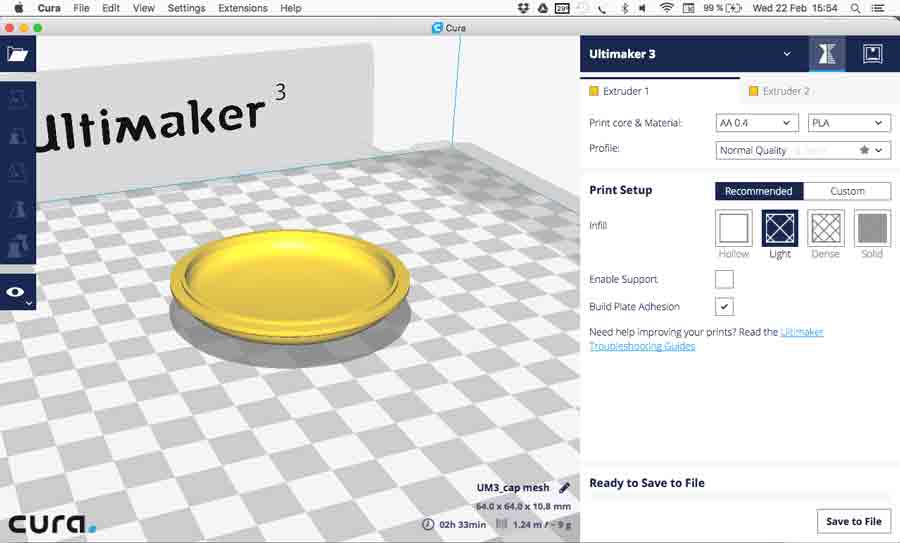900x543 pixels.
Task: Open the Cura application menu
Action: [49, 8]
